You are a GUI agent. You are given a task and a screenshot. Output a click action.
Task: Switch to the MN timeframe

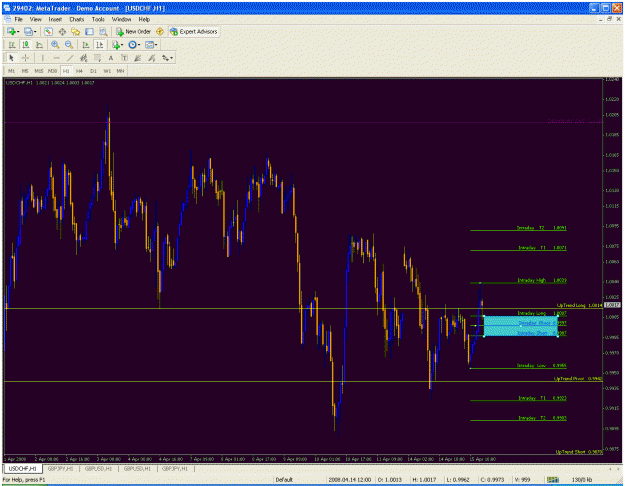click(120, 71)
